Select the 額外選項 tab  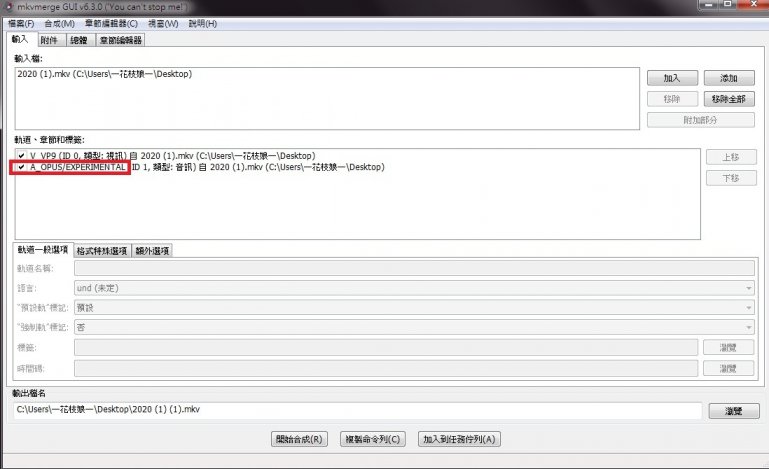pyautogui.click(x=152, y=251)
